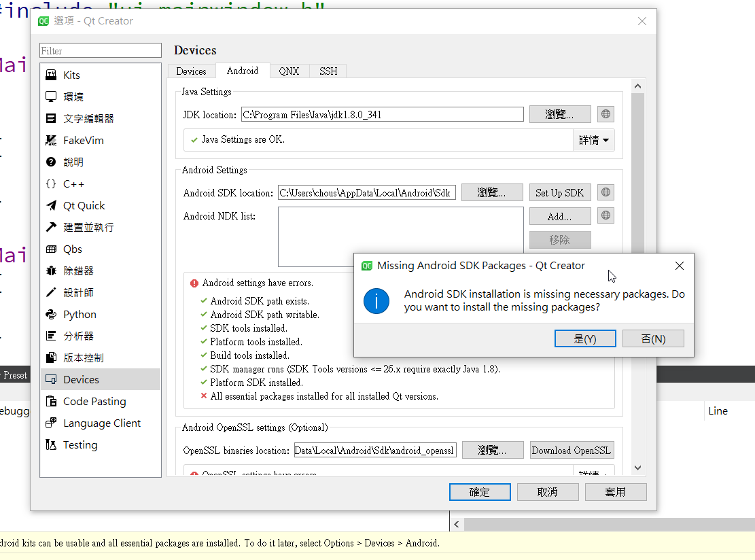Switch to the Devices tab
The width and height of the screenshot is (755, 560).
click(x=191, y=71)
